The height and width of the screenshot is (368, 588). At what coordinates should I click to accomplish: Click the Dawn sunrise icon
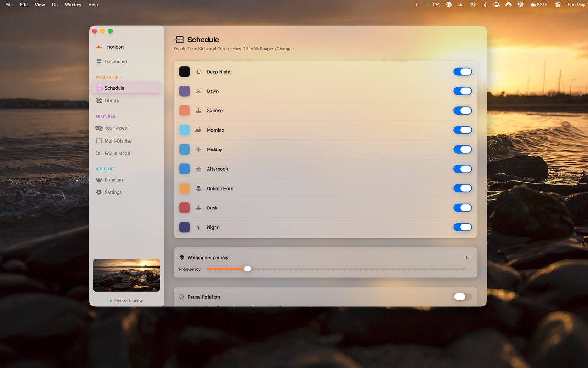coord(198,91)
